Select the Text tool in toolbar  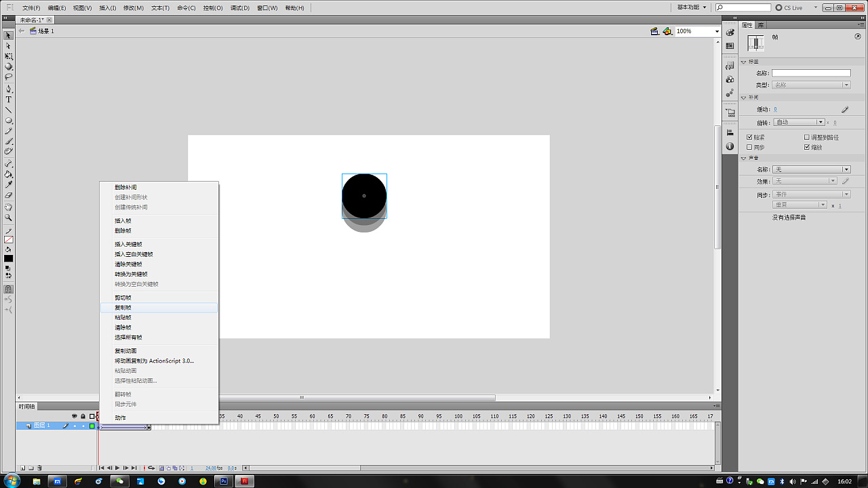point(9,99)
